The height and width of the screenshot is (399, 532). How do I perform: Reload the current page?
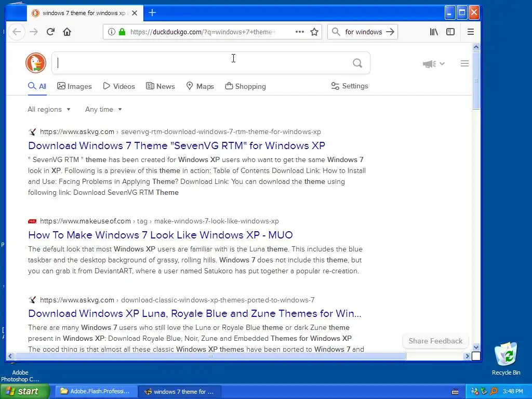click(x=50, y=32)
